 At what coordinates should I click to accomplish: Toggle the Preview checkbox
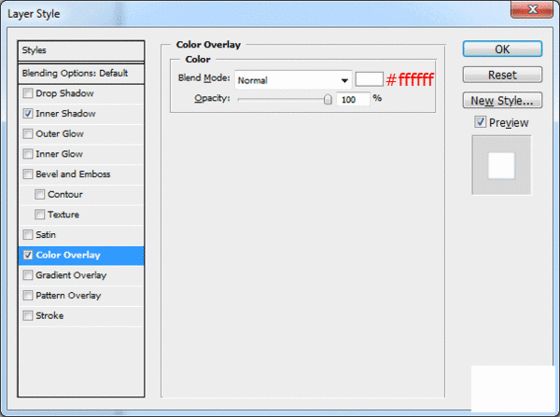click(x=480, y=122)
